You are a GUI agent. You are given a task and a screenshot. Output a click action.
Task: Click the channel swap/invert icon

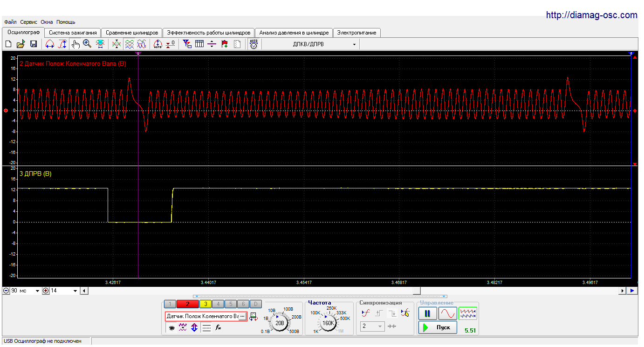point(253,317)
